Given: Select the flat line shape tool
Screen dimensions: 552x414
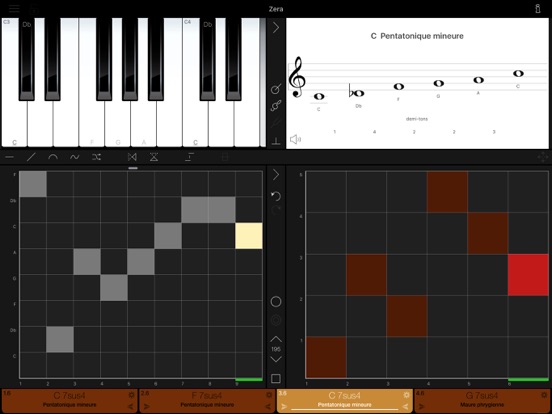Looking at the screenshot, I should [10, 157].
